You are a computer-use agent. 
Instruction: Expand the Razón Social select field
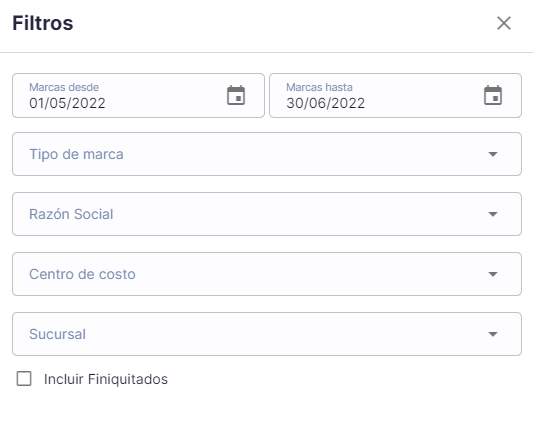[267, 214]
